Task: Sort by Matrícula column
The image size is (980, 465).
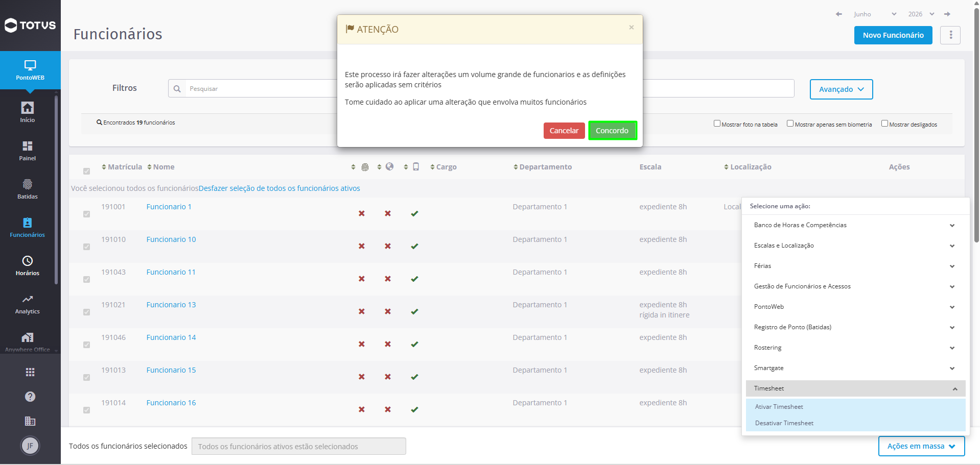Action: pos(122,167)
